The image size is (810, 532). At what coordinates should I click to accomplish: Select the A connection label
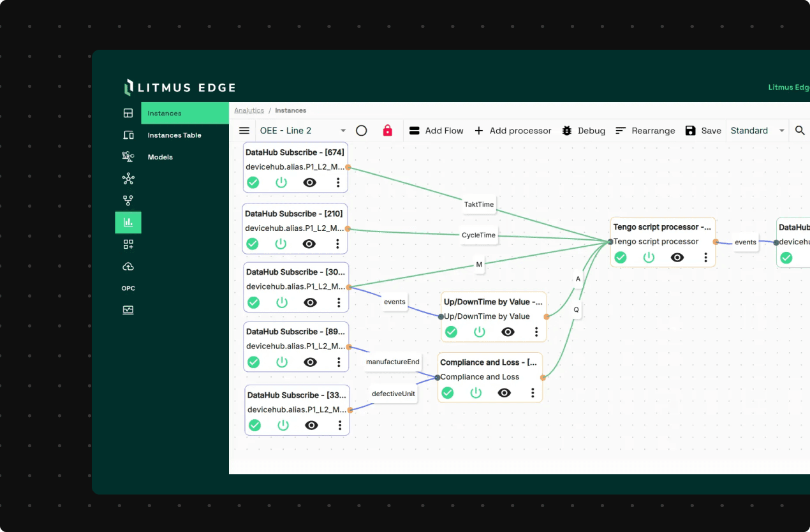[x=578, y=279]
